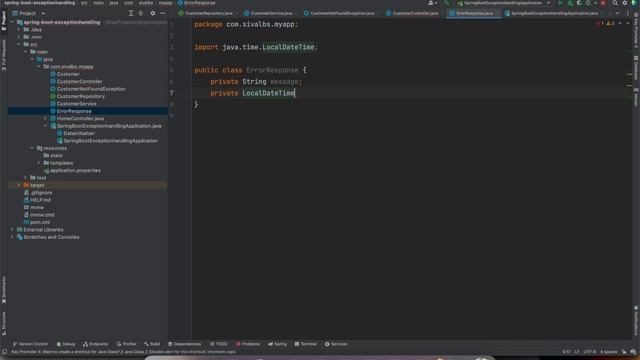Click the Debug application button in toolbar
The height and width of the screenshot is (360, 640).
click(x=570, y=3)
